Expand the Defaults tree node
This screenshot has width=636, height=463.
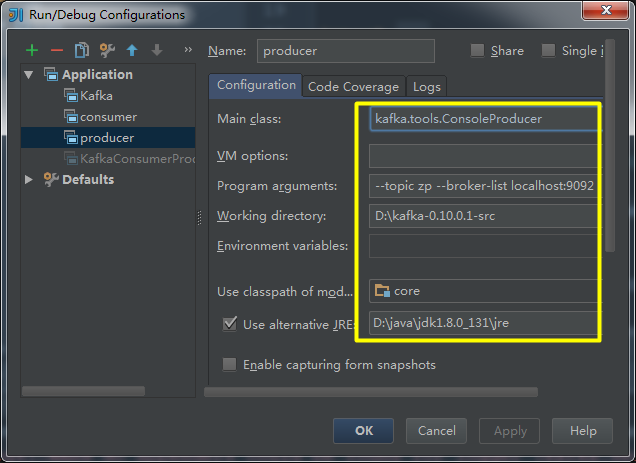tap(29, 179)
